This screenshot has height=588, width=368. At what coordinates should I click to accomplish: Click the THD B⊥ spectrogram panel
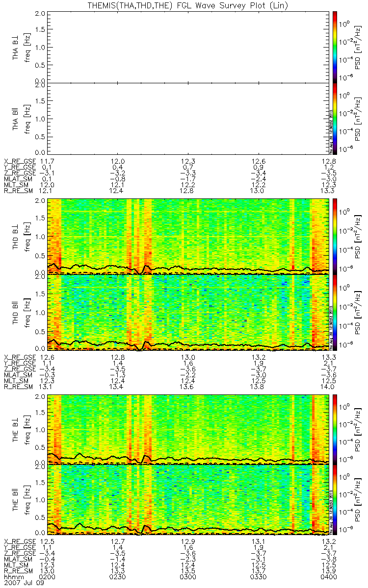tap(188, 237)
